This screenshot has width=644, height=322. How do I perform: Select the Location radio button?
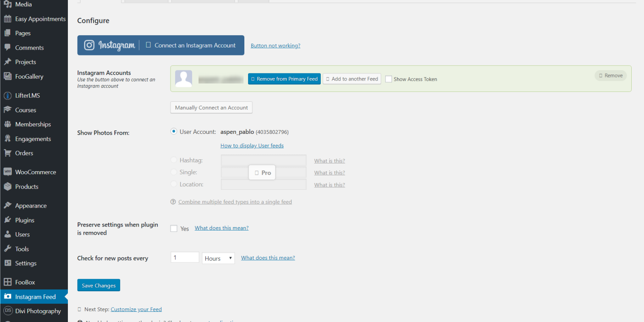pos(174,184)
